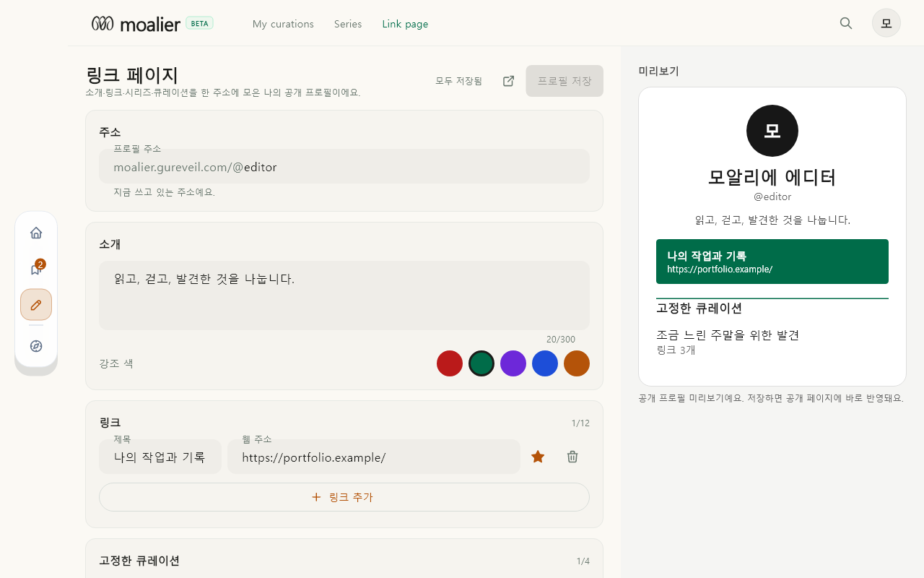Open the 모 account avatar menu
Image resolution: width=924 pixels, height=578 pixels.
click(x=886, y=23)
